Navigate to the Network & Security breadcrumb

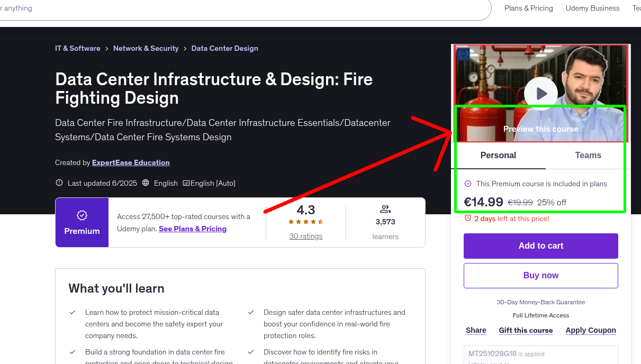(146, 48)
